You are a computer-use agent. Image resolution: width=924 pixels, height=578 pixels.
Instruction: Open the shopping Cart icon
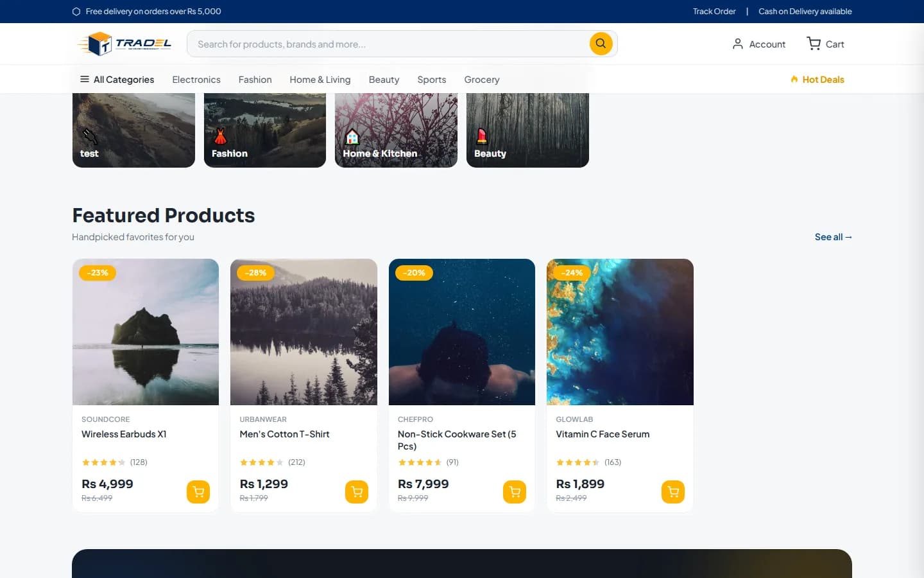pos(814,44)
